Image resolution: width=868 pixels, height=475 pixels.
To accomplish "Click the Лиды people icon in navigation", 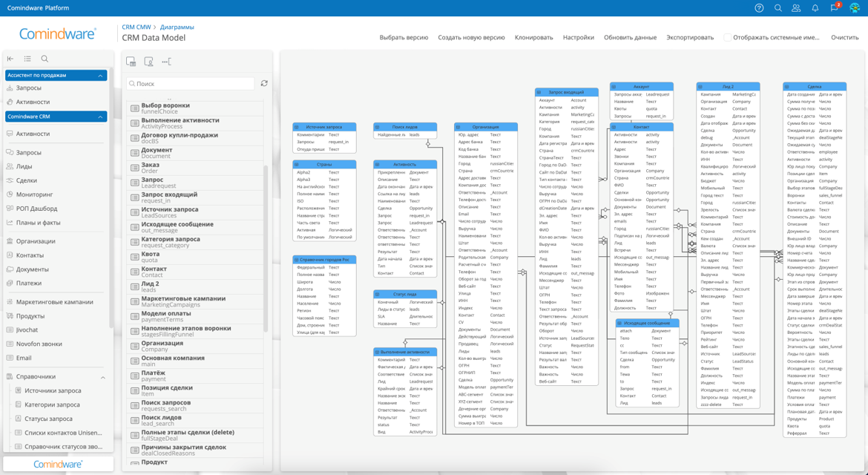I will click(10, 166).
